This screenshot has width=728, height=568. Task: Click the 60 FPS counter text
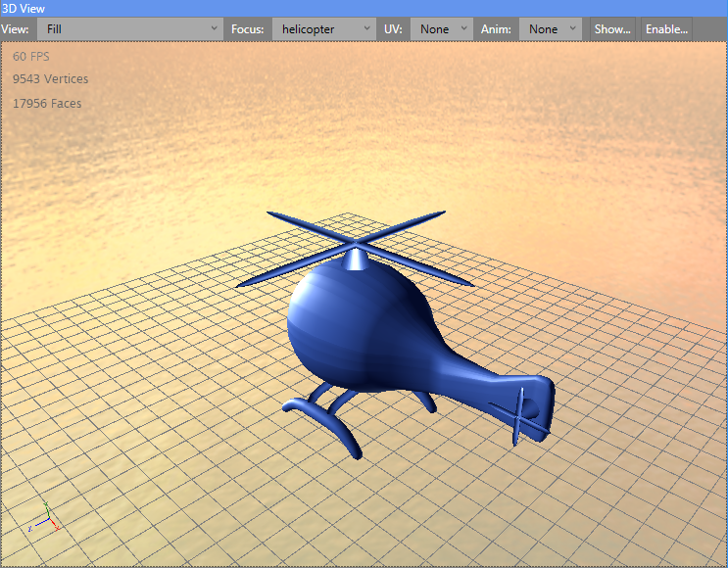tap(31, 57)
